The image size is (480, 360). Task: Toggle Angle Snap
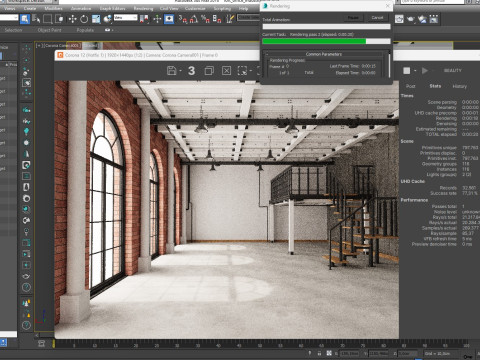point(194,19)
